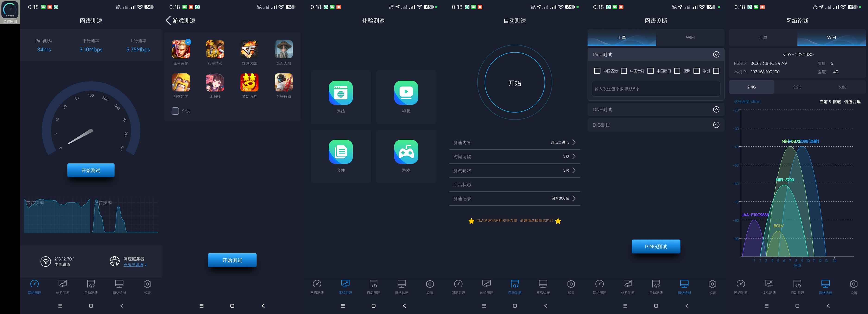Select the 梦幻西游 game icon
The image size is (868, 314).
point(249,82)
